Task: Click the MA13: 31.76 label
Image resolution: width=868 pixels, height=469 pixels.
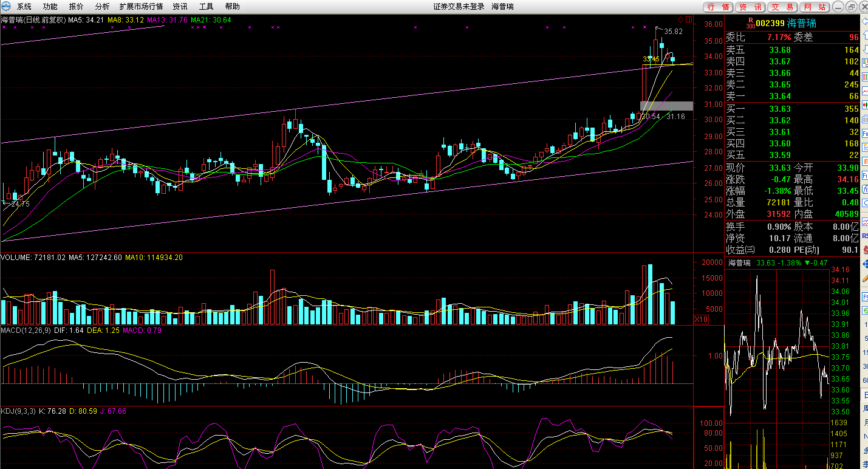Action: click(x=168, y=19)
